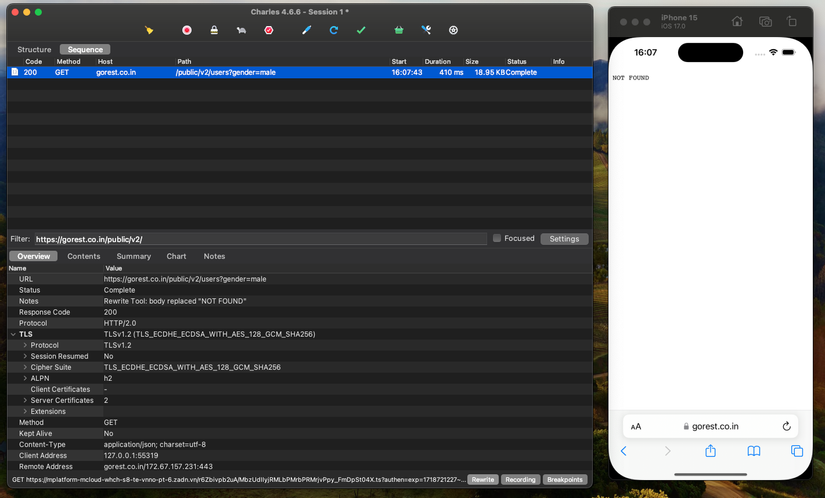Click the Rewrite status button
Image resolution: width=825 pixels, height=498 pixels.
click(x=482, y=480)
